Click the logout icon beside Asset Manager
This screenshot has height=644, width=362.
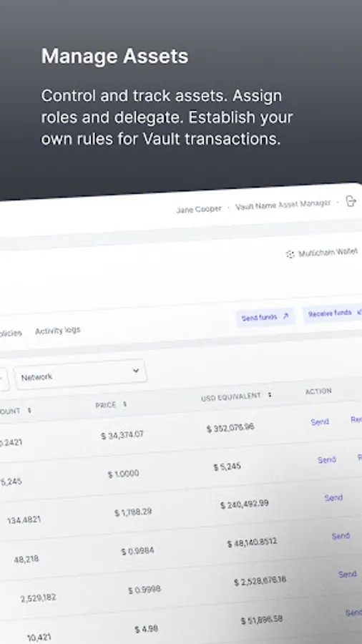coord(351,201)
